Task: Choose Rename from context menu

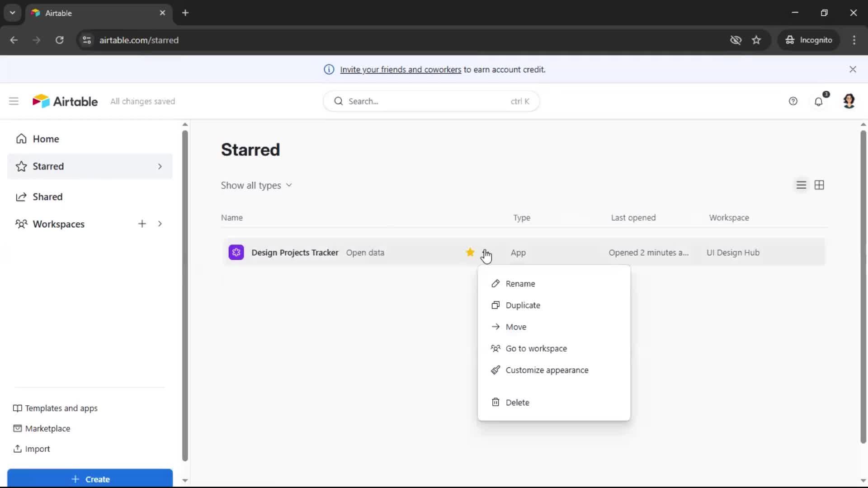Action: [554, 284]
